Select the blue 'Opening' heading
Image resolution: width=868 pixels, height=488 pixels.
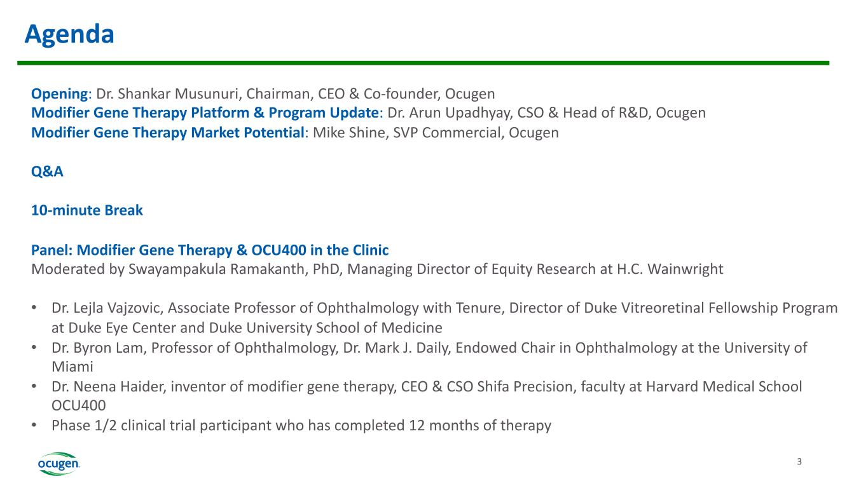(x=59, y=94)
